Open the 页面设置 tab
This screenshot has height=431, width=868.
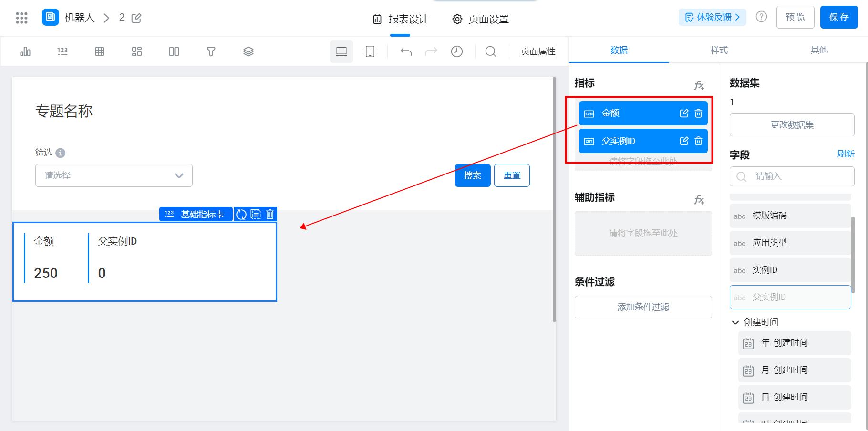pyautogui.click(x=481, y=19)
